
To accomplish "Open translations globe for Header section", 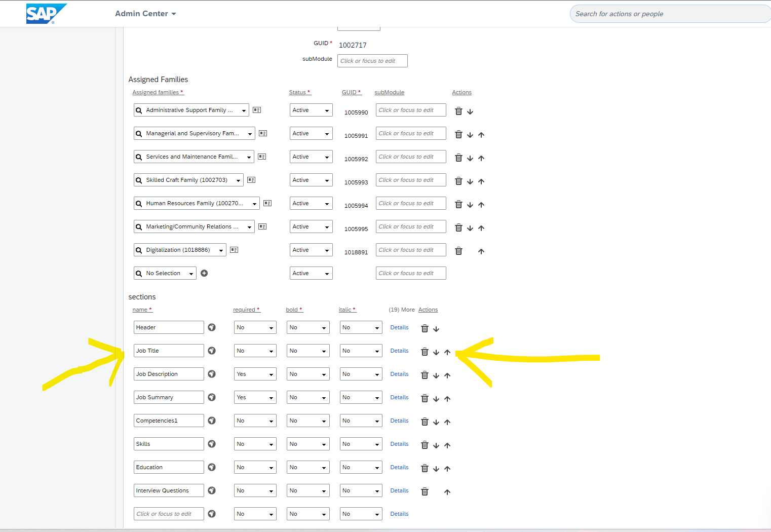I will 212,327.
